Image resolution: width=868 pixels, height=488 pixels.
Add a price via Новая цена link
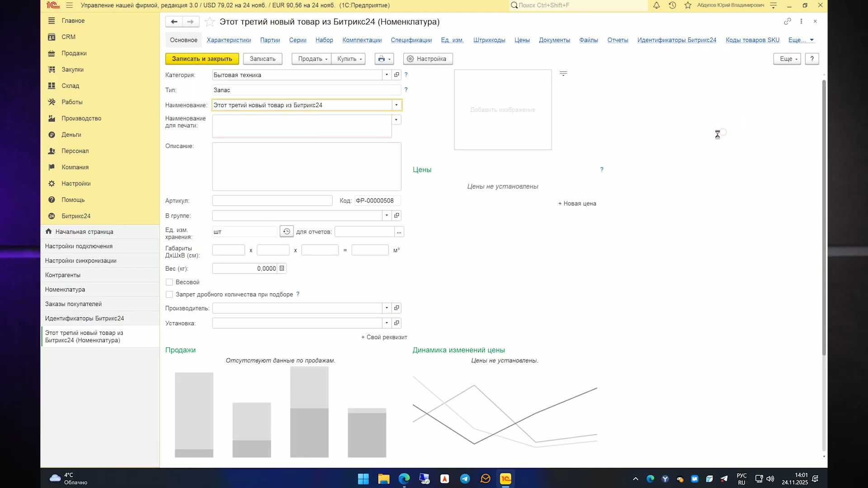coord(577,204)
